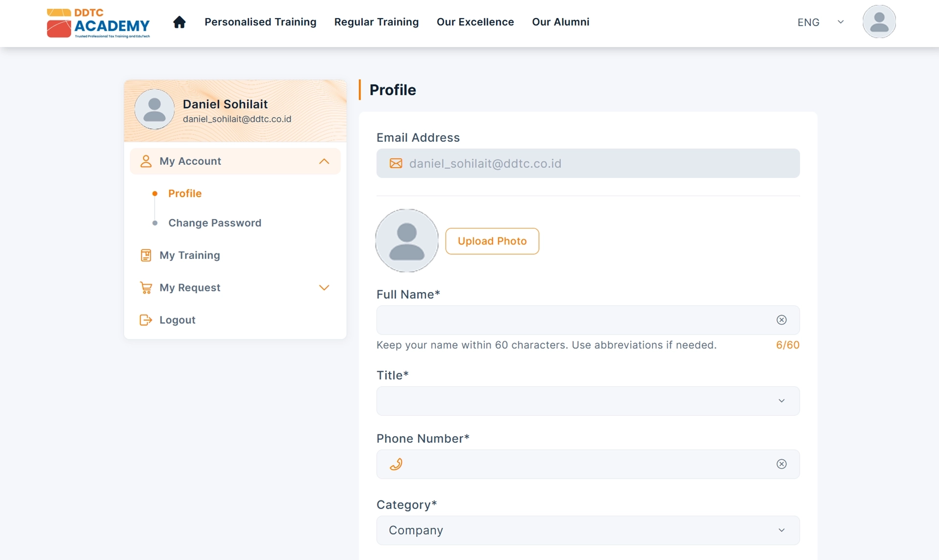This screenshot has width=939, height=560.
Task: Click the profile photo placeholder thumbnail
Action: (406, 241)
